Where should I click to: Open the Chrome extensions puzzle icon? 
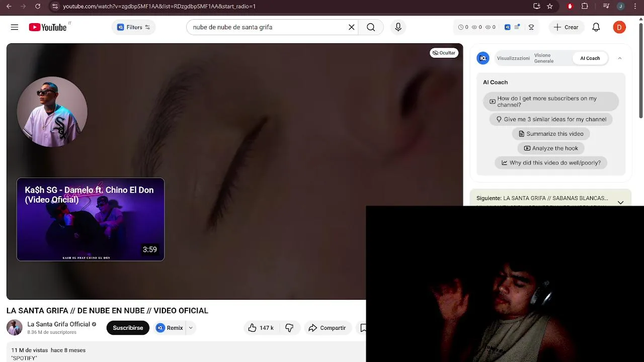[x=585, y=6]
